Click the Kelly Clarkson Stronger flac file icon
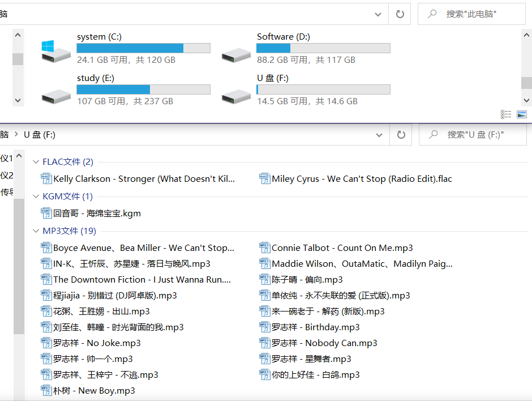 click(46, 178)
